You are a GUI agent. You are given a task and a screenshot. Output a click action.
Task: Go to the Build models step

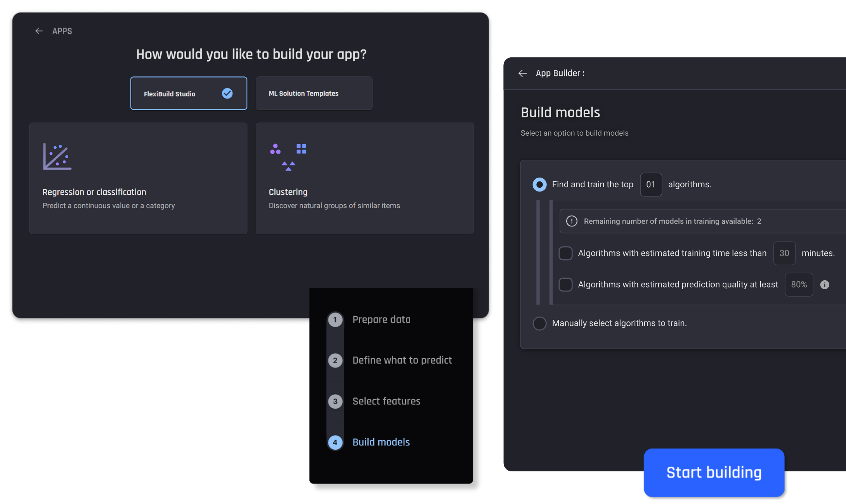tap(381, 442)
